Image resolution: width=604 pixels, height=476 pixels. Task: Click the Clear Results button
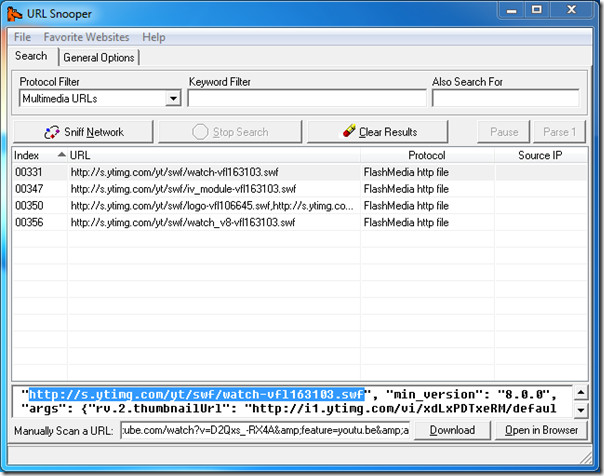(x=378, y=132)
